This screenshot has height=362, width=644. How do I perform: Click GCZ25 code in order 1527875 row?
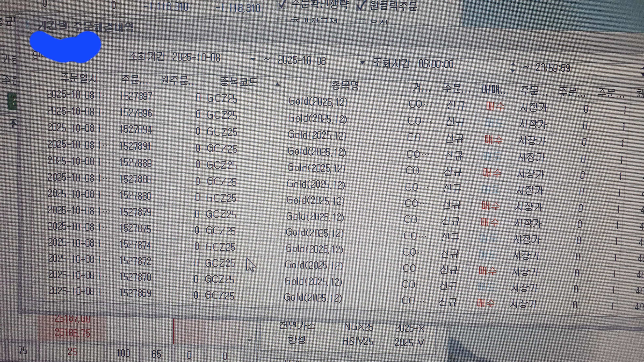tap(220, 230)
